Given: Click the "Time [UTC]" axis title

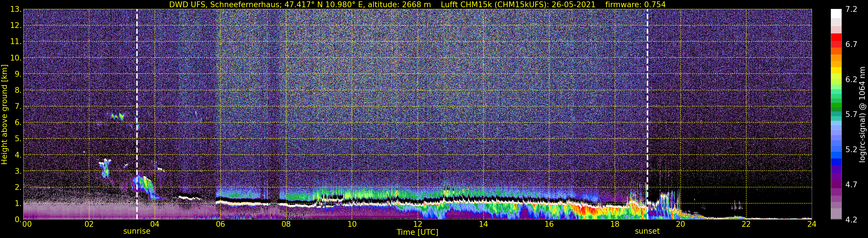Looking at the screenshot, I should [x=417, y=232].
